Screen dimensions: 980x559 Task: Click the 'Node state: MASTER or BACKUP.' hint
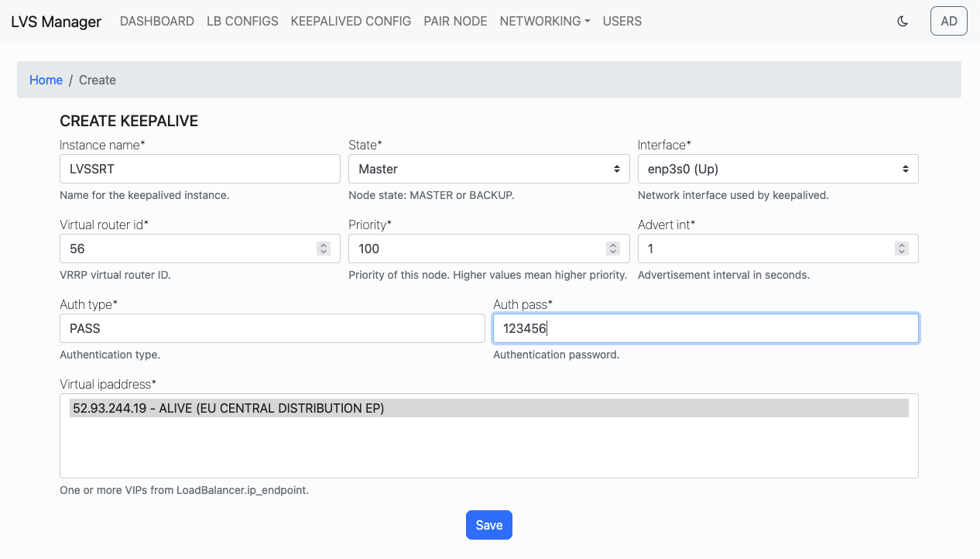coord(431,195)
